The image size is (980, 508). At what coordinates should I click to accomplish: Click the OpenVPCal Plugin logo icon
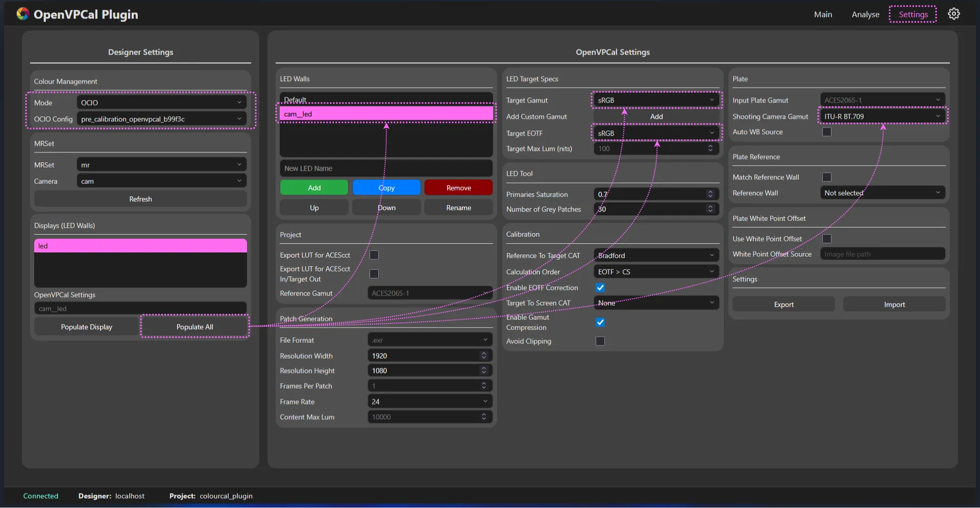(22, 14)
